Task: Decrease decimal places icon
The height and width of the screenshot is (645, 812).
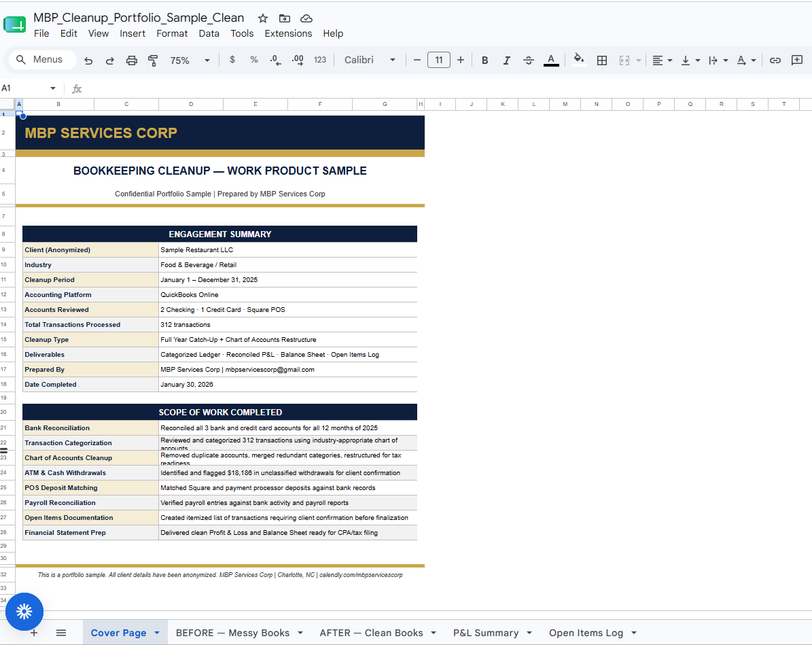Action: tap(275, 60)
